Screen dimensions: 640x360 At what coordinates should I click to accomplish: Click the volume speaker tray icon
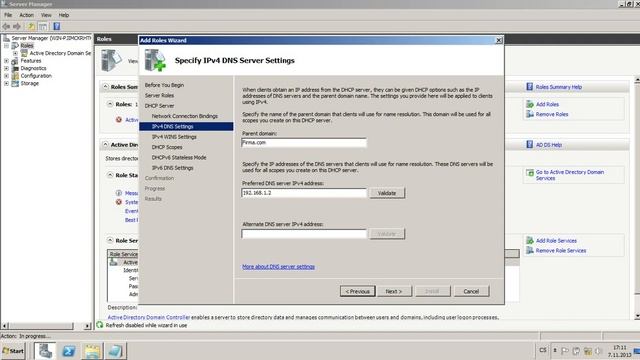598,351
